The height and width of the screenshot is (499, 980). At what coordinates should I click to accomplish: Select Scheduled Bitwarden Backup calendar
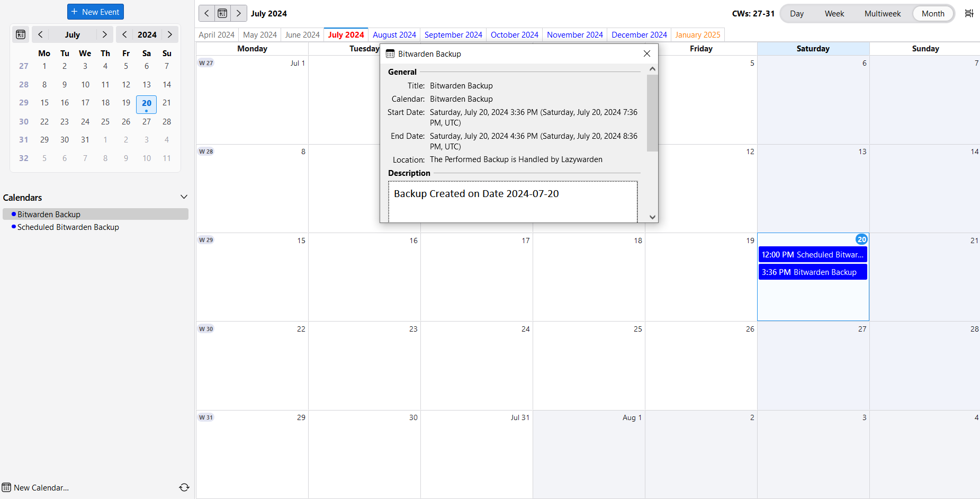tap(96, 227)
